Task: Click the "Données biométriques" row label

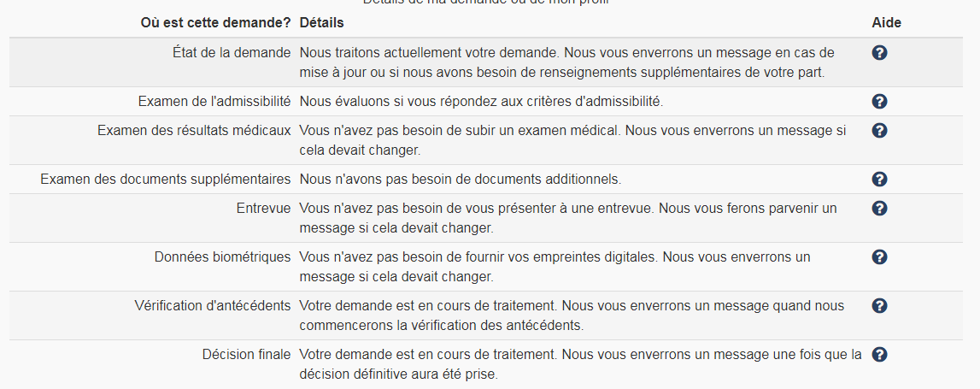Action: point(222,256)
